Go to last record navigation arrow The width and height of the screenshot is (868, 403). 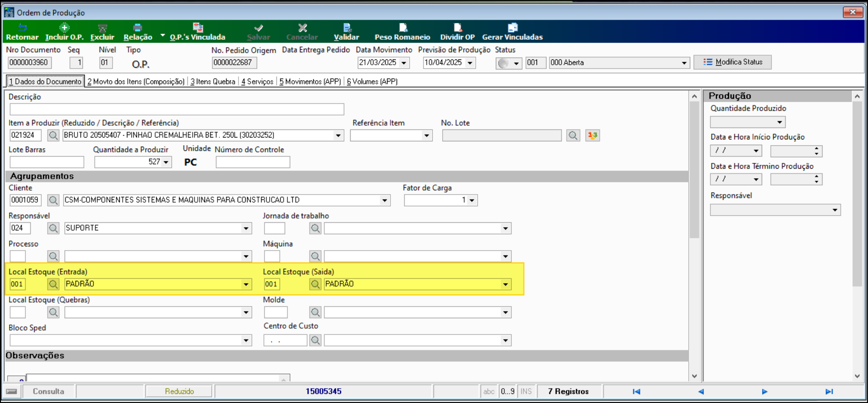pos(829,391)
